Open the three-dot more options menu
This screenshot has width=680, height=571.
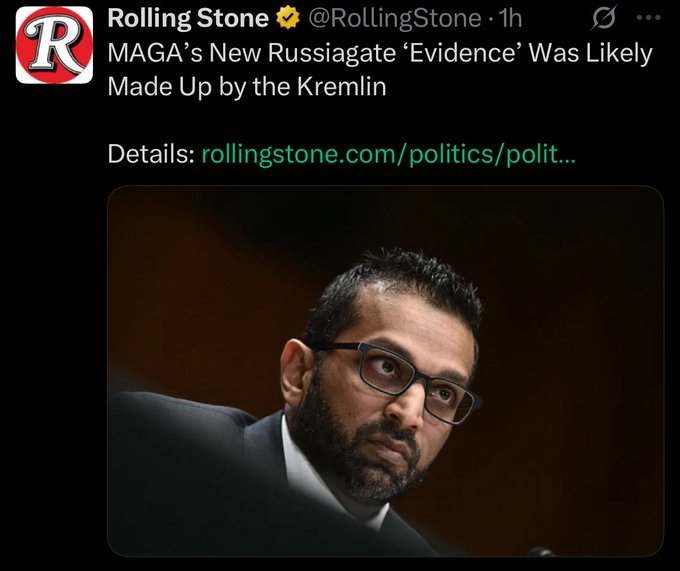648,18
